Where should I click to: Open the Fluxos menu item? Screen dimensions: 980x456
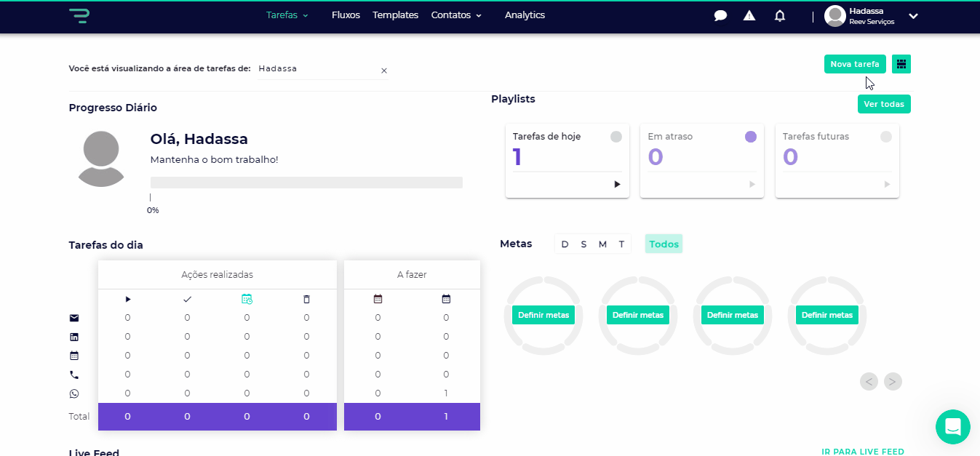click(346, 15)
